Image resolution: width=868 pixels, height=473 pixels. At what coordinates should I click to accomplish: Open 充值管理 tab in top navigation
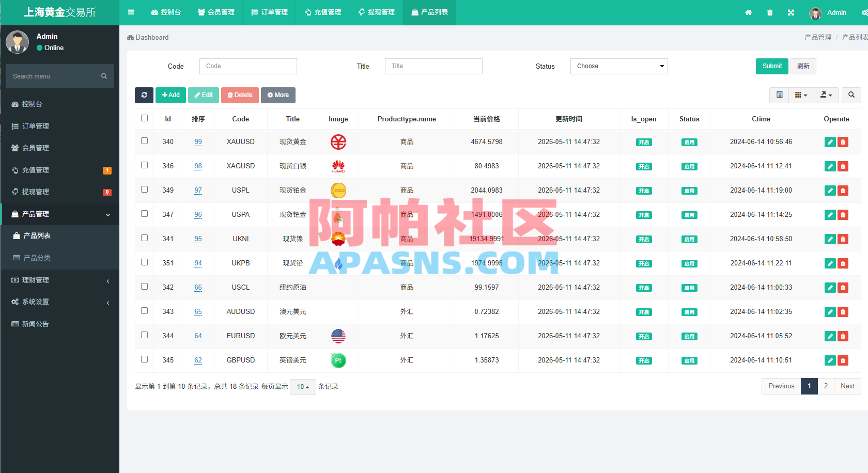[x=323, y=12]
